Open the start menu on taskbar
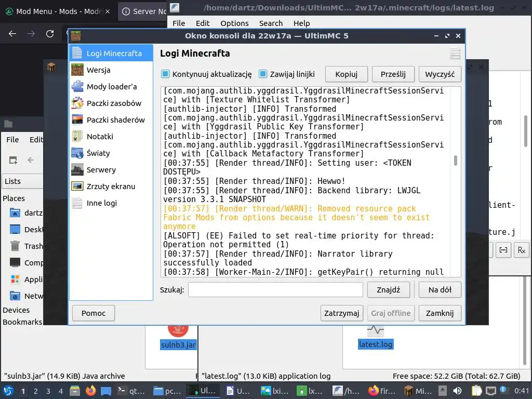The height and width of the screenshot is (399, 532). pos(8,391)
